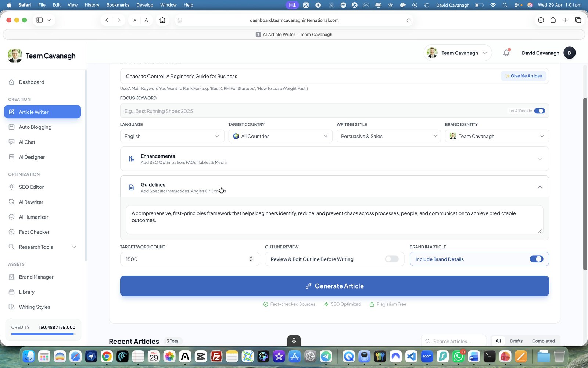Reload the page in Safari
This screenshot has height=368, width=588.
[408, 20]
